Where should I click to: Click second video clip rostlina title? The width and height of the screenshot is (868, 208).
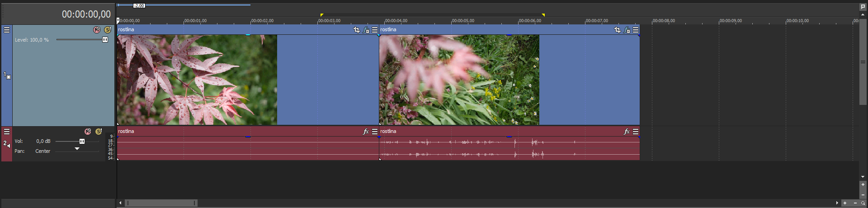388,29
